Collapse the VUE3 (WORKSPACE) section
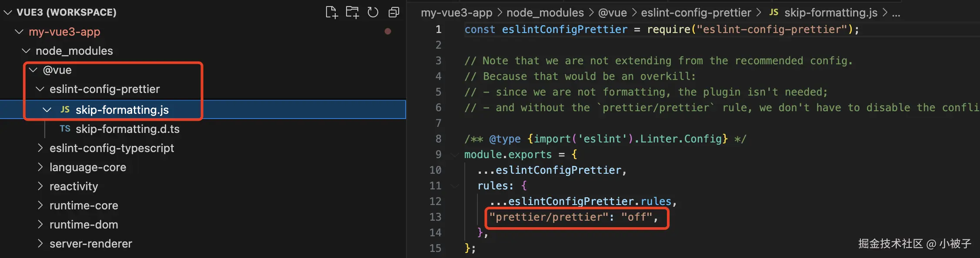This screenshot has width=980, height=258. [x=7, y=12]
